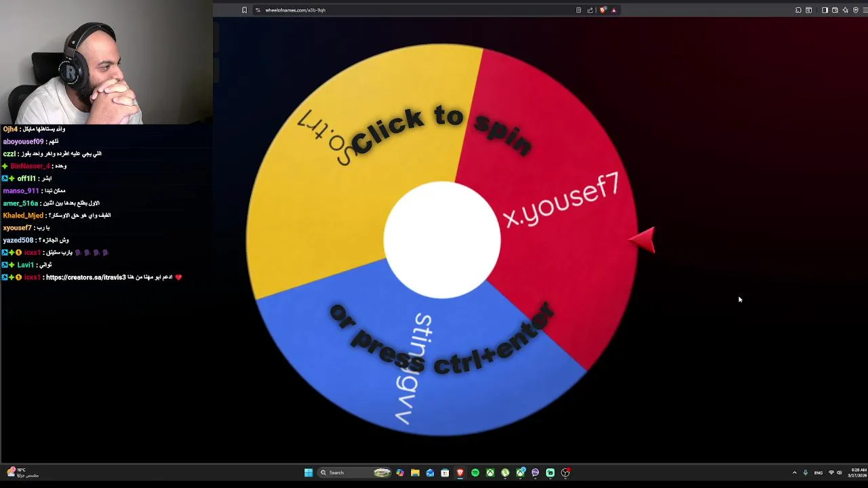This screenshot has width=868, height=488.
Task: Click the white center hub of wheel
Action: [x=442, y=240]
